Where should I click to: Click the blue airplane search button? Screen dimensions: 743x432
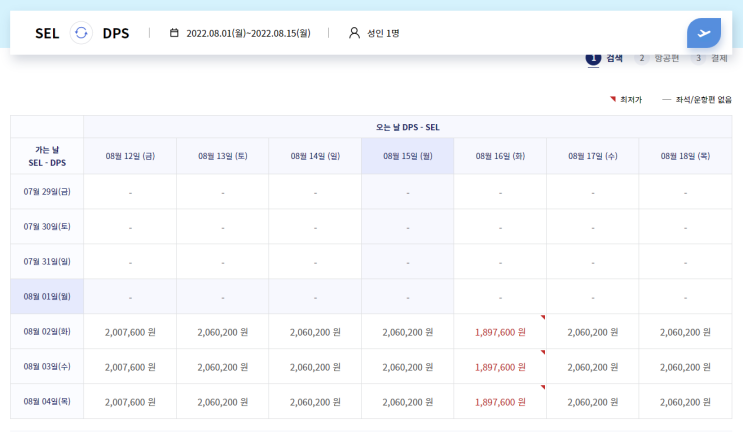tap(704, 33)
